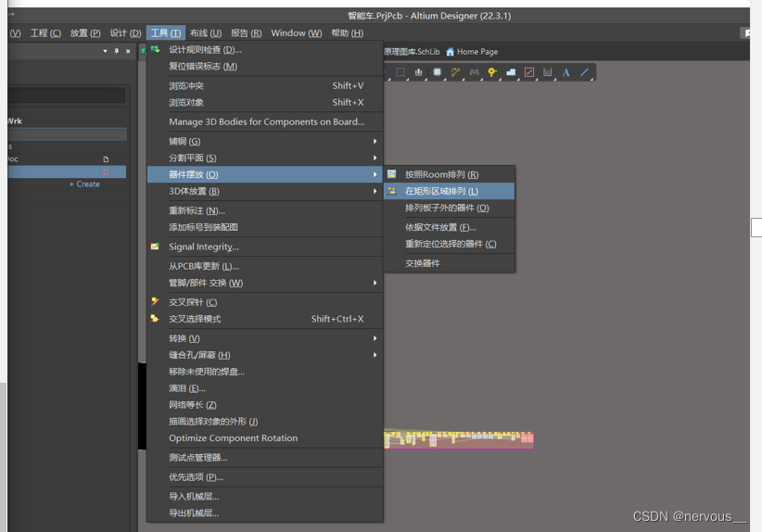The width and height of the screenshot is (762, 532).
Task: Switch to the Home Page tab
Action: click(472, 52)
